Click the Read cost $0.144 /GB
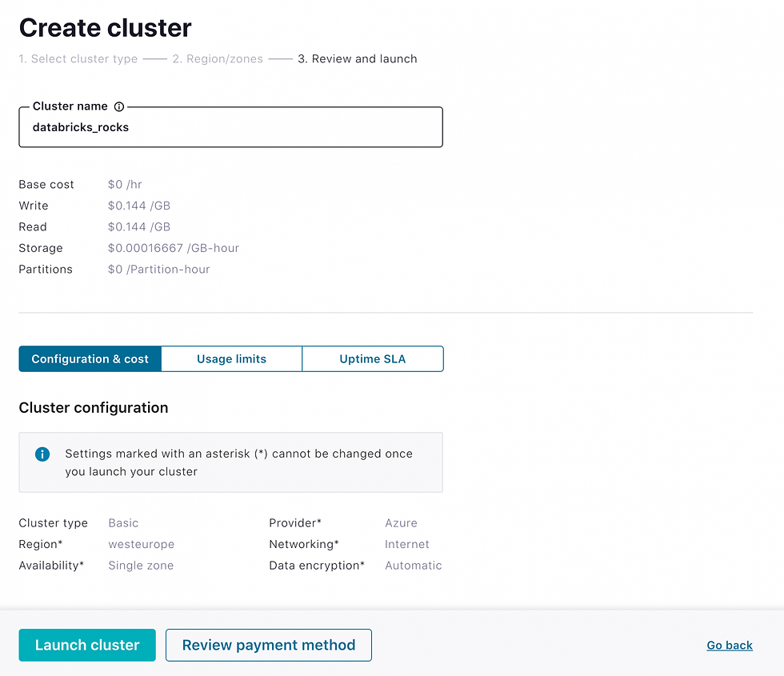The image size is (784, 676). (x=139, y=227)
